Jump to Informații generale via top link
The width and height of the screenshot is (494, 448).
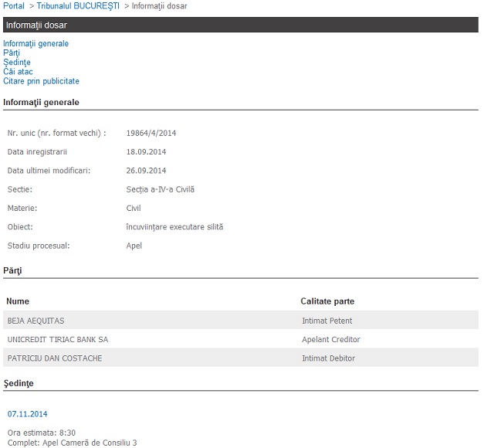(x=36, y=44)
